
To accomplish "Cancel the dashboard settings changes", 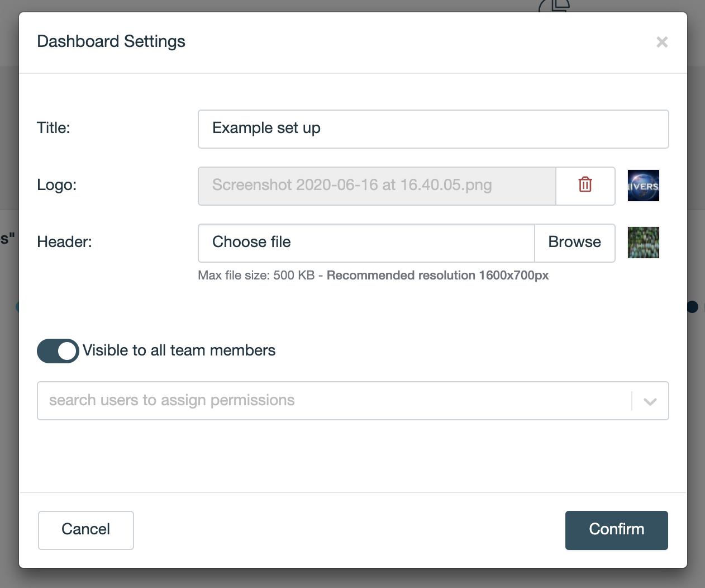I will pyautogui.click(x=86, y=530).
